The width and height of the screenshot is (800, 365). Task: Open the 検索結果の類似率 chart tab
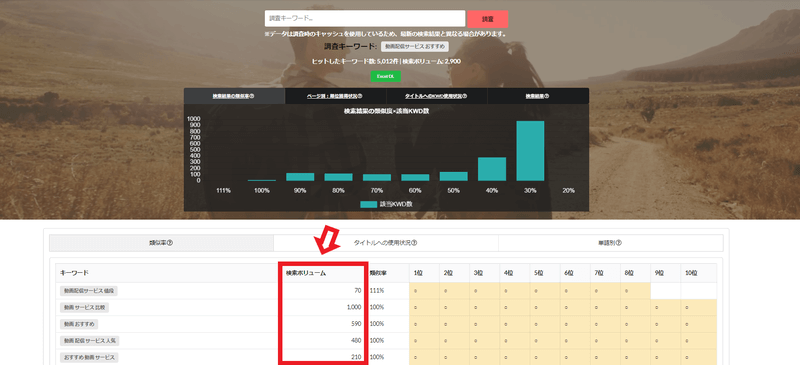(234, 96)
